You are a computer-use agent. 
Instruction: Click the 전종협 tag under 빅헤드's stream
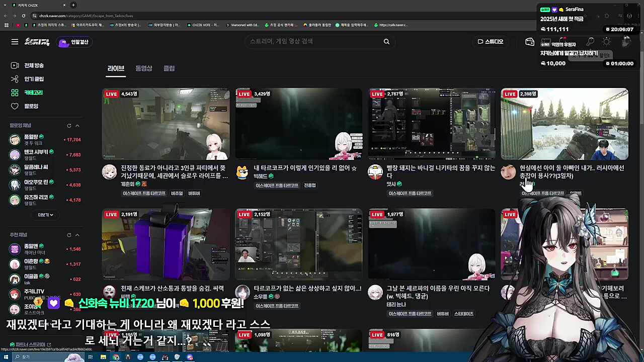310,186
